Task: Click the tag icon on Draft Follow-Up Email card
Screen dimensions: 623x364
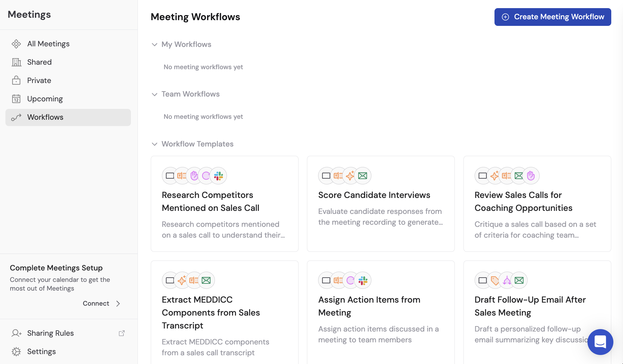Action: tap(495, 280)
